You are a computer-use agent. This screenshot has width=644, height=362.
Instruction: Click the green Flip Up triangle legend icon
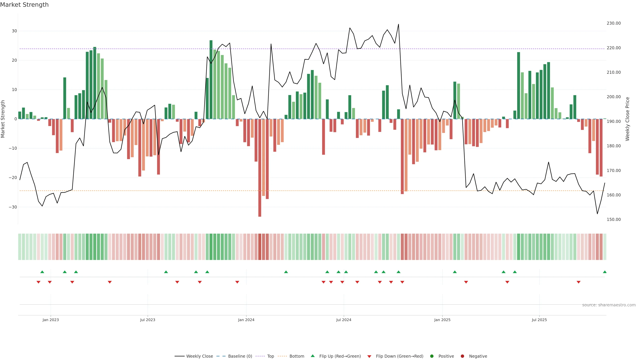[312, 356]
